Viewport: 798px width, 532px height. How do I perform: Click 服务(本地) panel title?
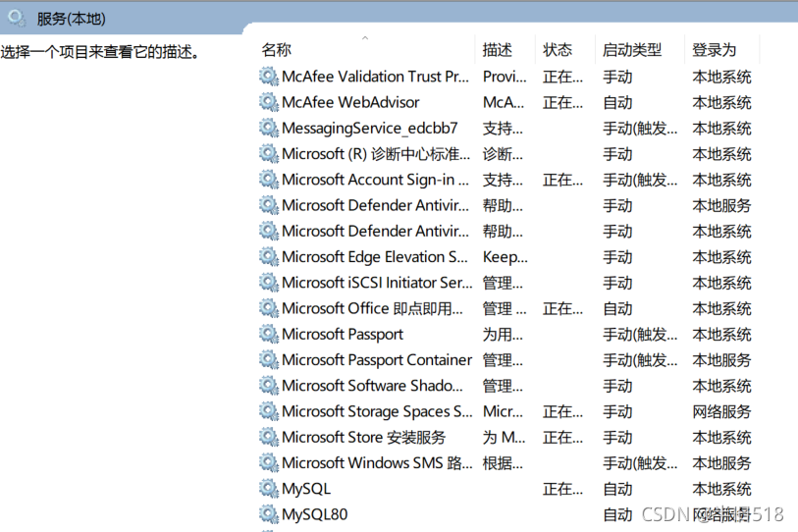pyautogui.click(x=72, y=19)
